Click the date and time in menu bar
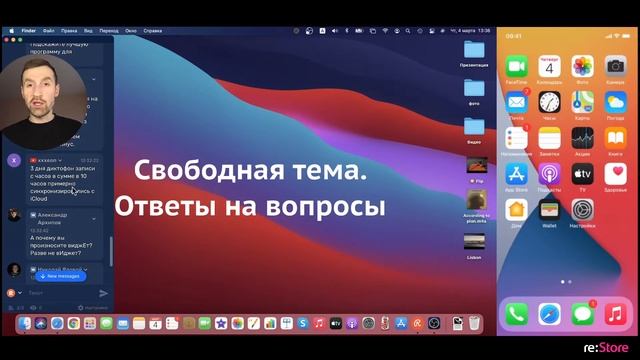The height and width of the screenshot is (360, 640). pyautogui.click(x=470, y=31)
